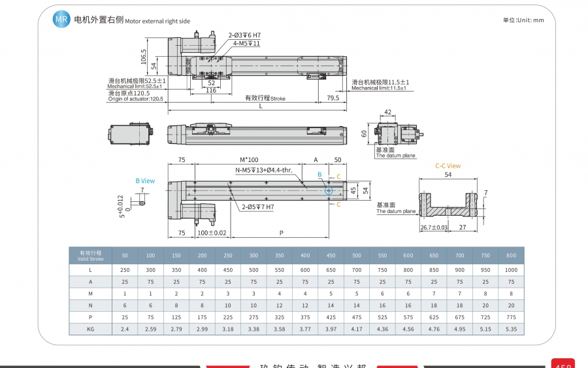Click the 27 dimension in C-C view
This screenshot has height=368, width=588.
(x=463, y=227)
